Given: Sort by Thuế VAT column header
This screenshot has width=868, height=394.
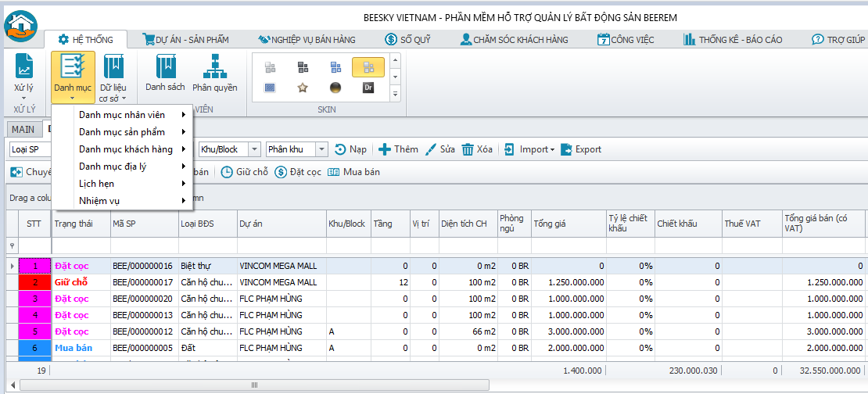Looking at the screenshot, I should [751, 224].
